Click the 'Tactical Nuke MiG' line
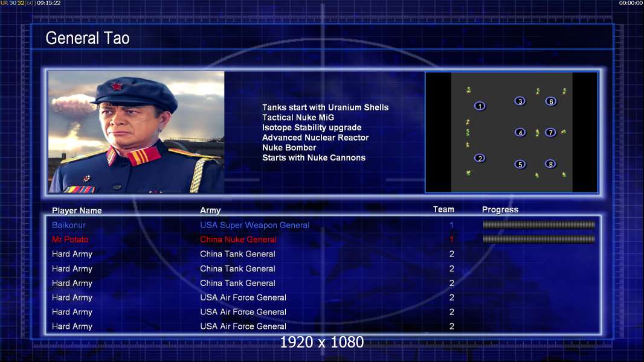 click(298, 117)
